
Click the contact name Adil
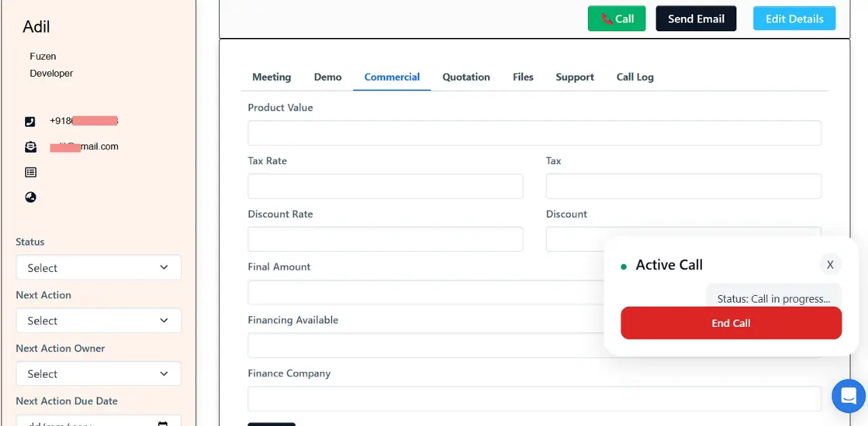pyautogui.click(x=37, y=26)
